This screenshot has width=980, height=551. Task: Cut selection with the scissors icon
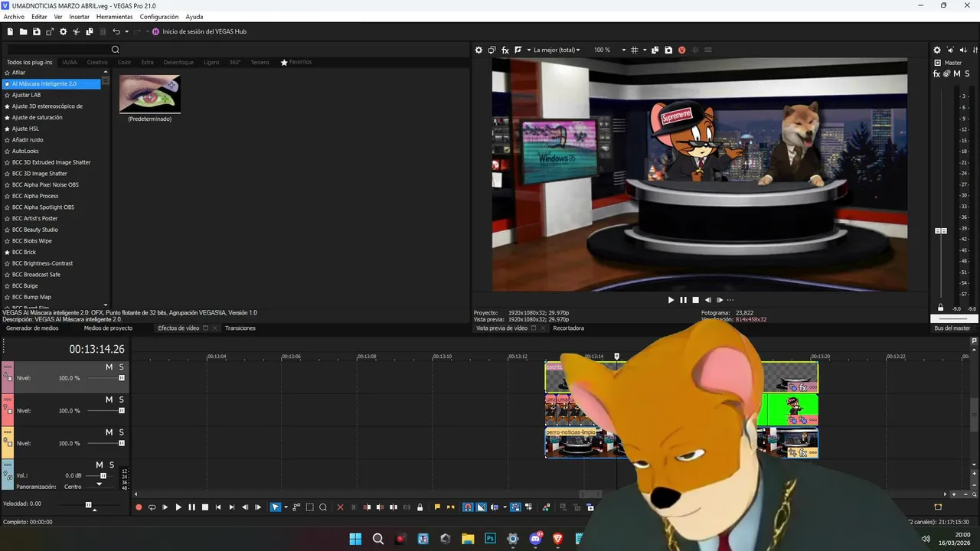[x=77, y=31]
